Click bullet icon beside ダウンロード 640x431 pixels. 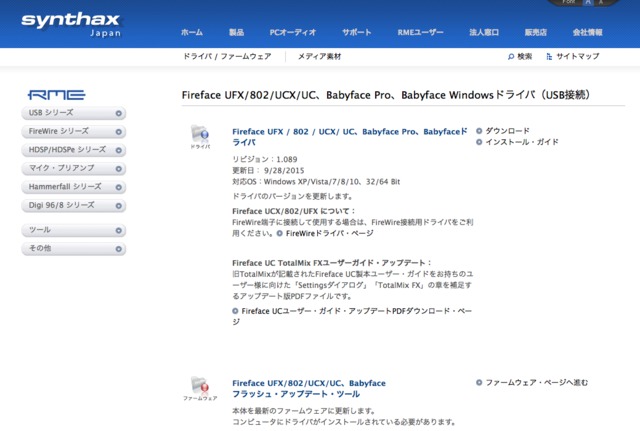point(479,131)
